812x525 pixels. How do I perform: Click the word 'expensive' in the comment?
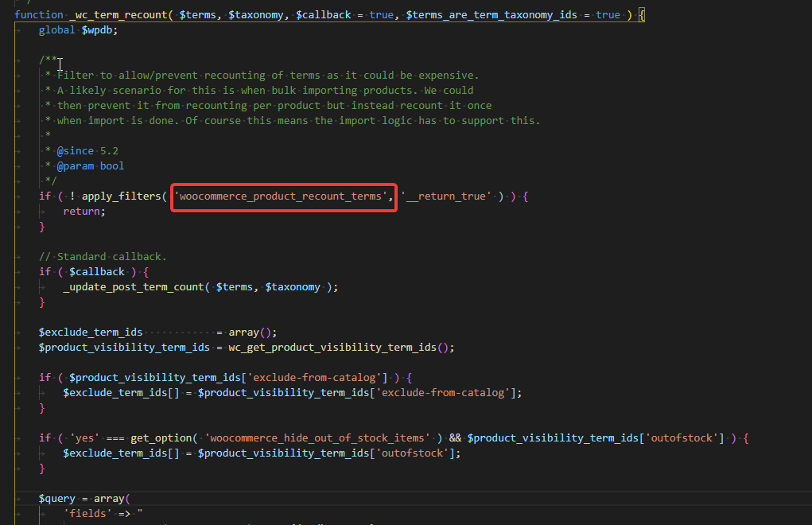click(446, 75)
